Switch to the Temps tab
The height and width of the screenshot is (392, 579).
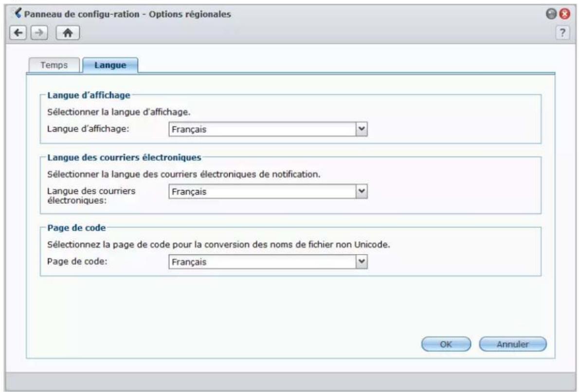[54, 65]
